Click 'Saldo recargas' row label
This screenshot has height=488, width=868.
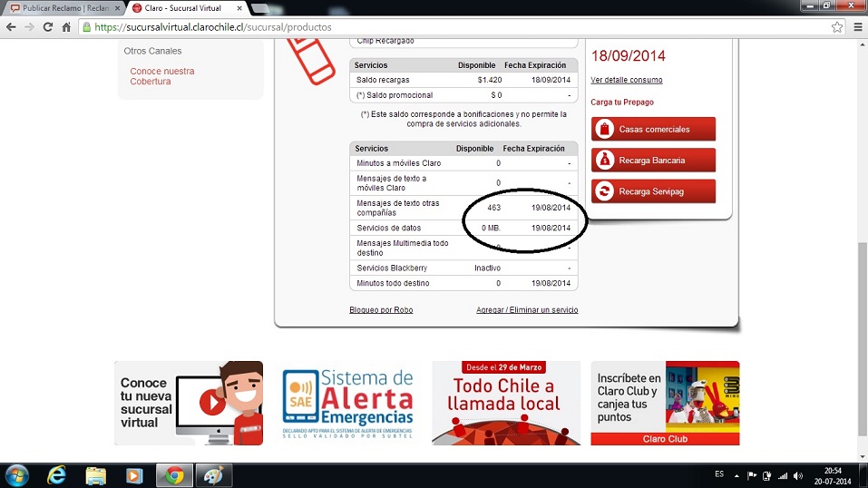coord(383,80)
